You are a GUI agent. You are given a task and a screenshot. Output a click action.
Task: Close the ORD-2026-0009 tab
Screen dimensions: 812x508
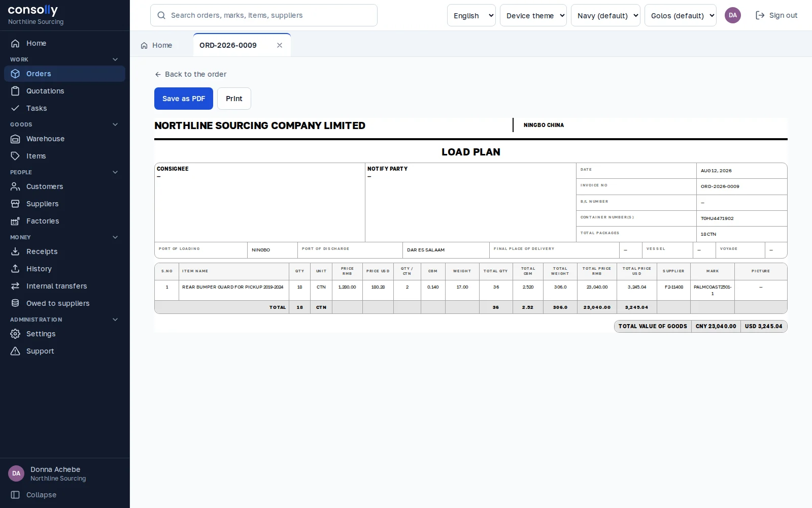[x=280, y=45]
